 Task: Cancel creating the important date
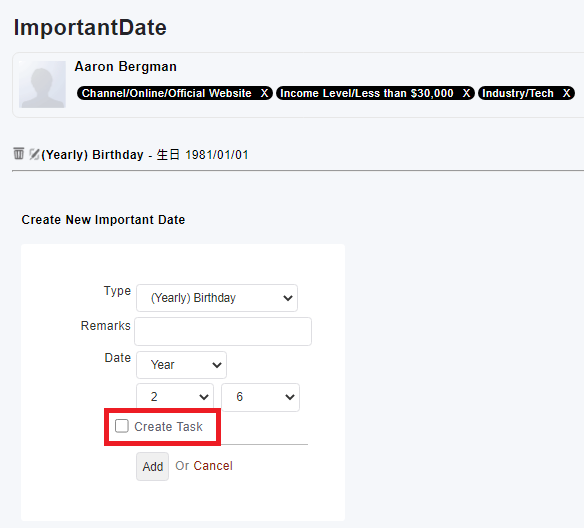(213, 466)
